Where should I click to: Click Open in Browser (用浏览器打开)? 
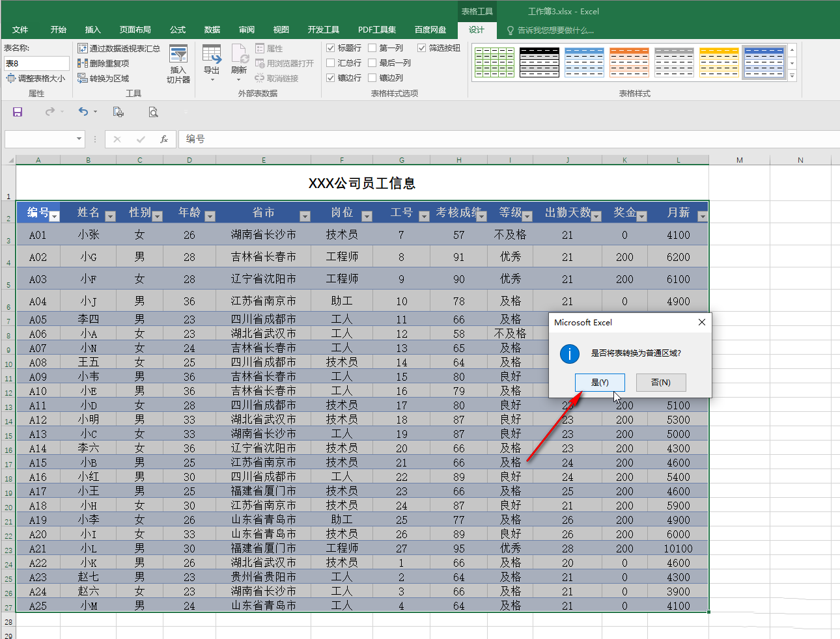coord(285,63)
